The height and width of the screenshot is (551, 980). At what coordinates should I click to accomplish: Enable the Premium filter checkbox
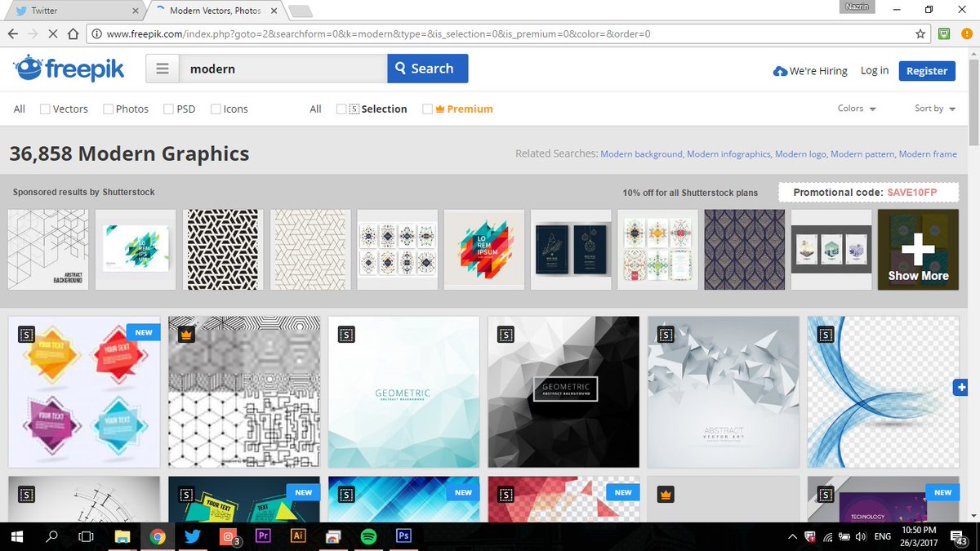pos(427,109)
